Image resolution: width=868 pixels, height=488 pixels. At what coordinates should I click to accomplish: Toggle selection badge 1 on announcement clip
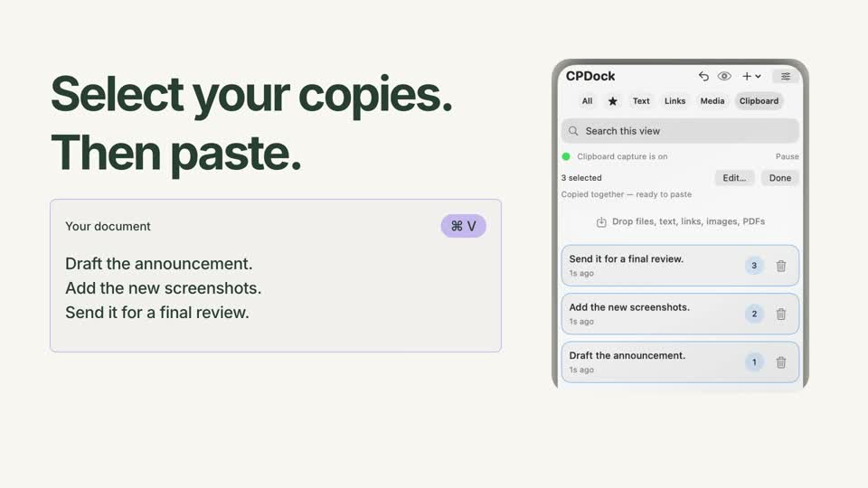[x=753, y=361]
